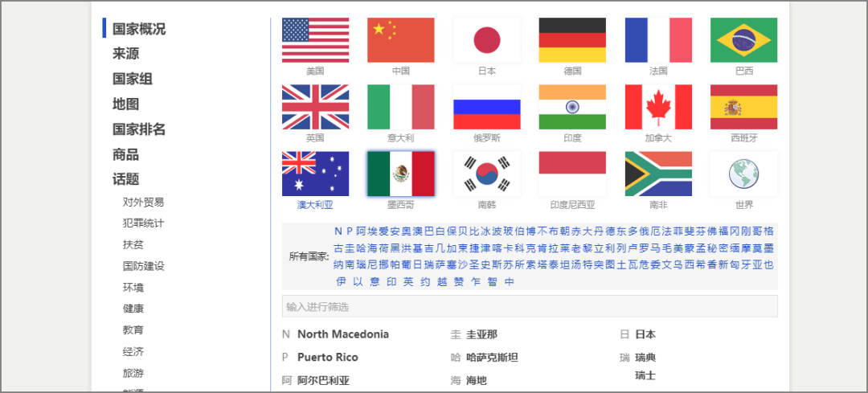Screen dimensions: 868x393
Task: Select the Germany flag (德国)
Action: coord(572,40)
